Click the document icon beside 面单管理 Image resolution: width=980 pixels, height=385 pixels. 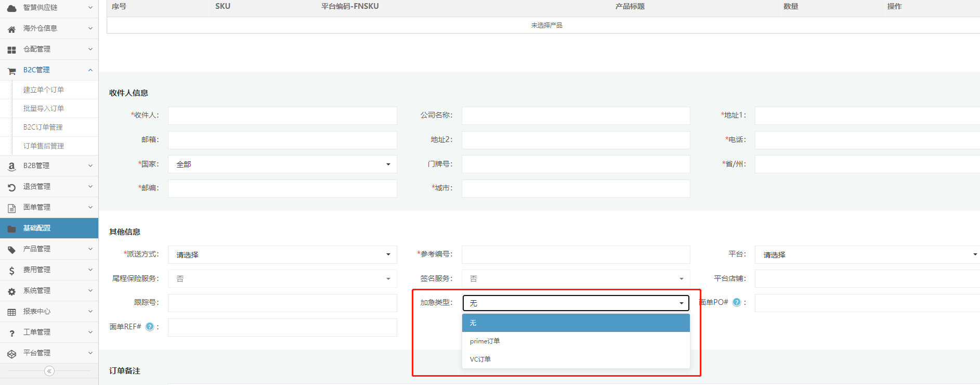click(11, 208)
